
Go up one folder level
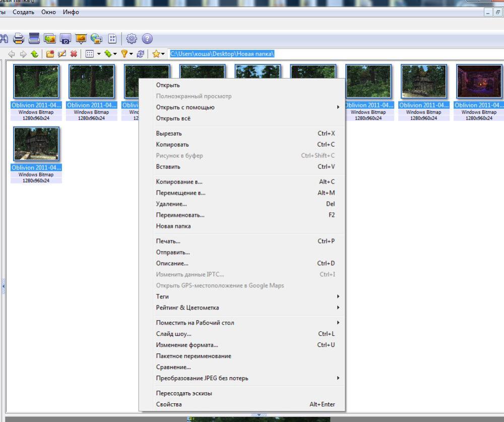(x=35, y=54)
